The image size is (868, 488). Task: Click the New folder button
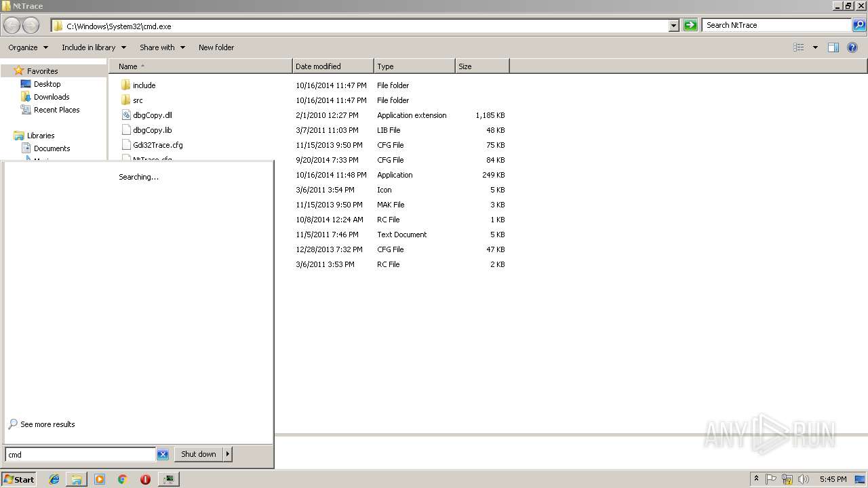point(216,47)
